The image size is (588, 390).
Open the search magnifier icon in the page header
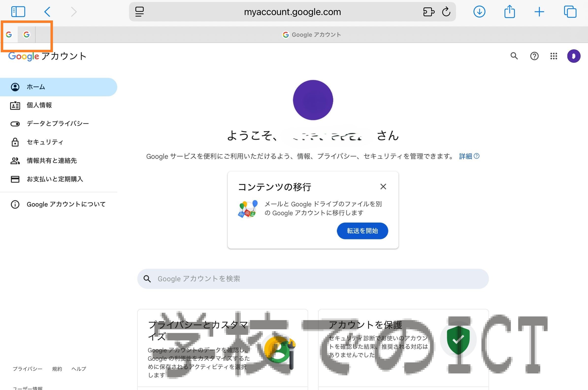coord(514,56)
